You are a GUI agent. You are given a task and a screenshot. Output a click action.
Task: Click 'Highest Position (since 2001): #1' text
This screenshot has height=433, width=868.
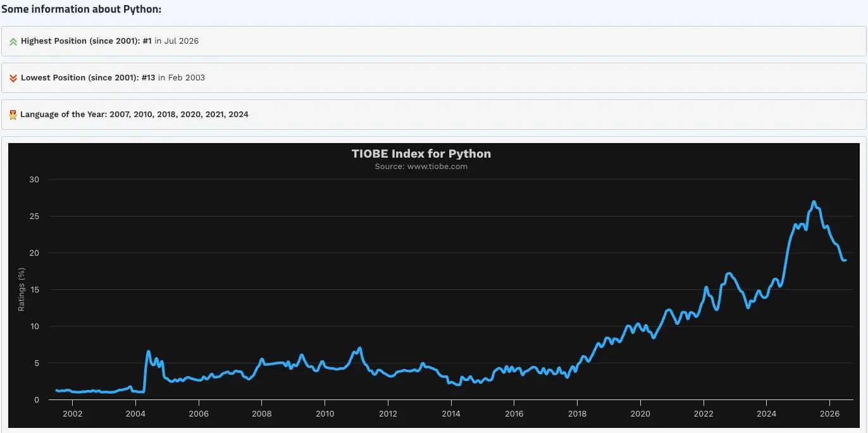(x=86, y=41)
